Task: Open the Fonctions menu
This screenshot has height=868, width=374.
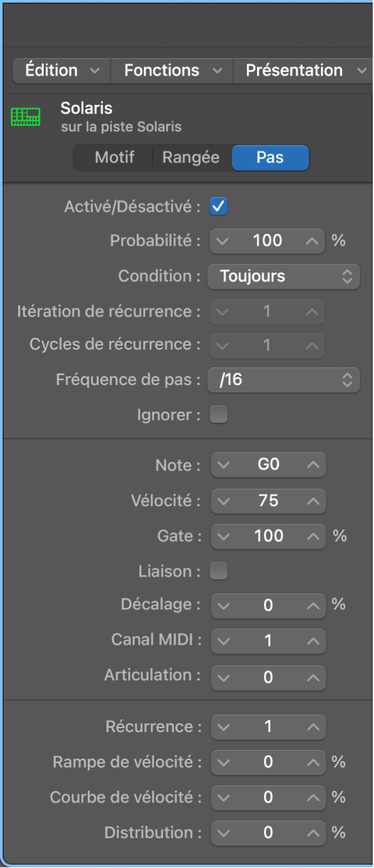Action: 172,70
